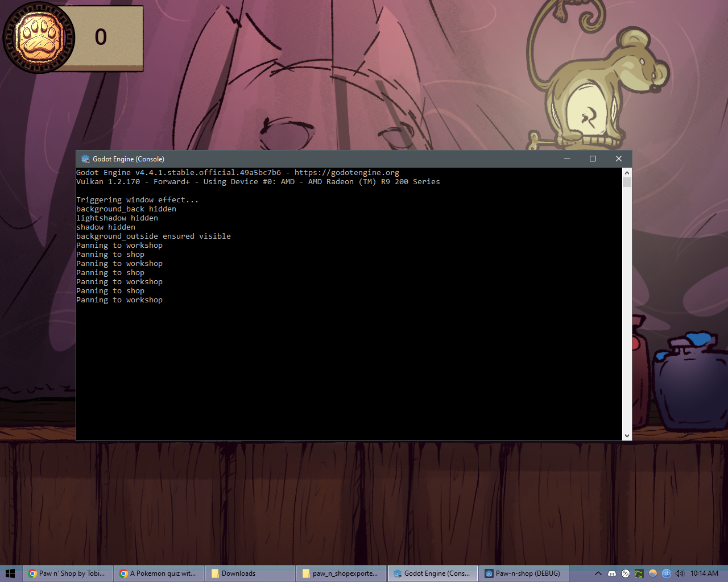Select the Godot Engine Console taskbar button

(x=433, y=573)
